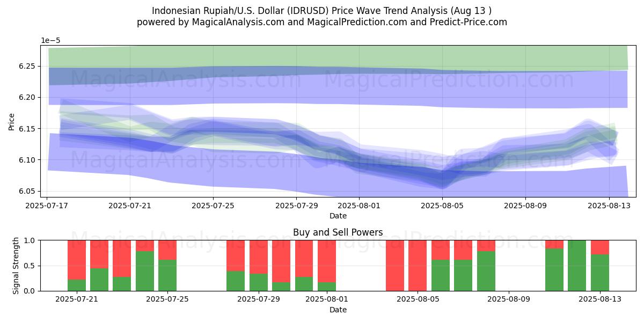Click the 6.25 price tick label

coord(27,66)
